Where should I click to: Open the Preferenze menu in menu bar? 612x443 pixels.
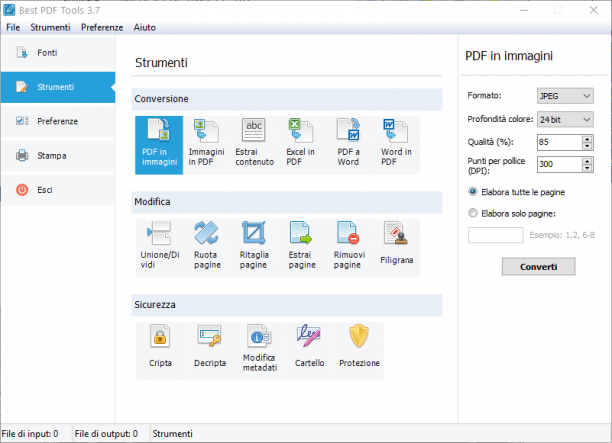pyautogui.click(x=102, y=27)
